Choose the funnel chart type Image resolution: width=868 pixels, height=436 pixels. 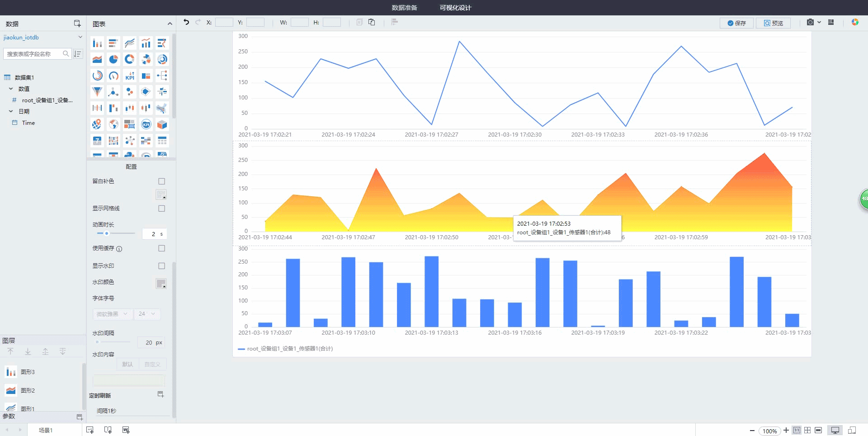click(97, 92)
